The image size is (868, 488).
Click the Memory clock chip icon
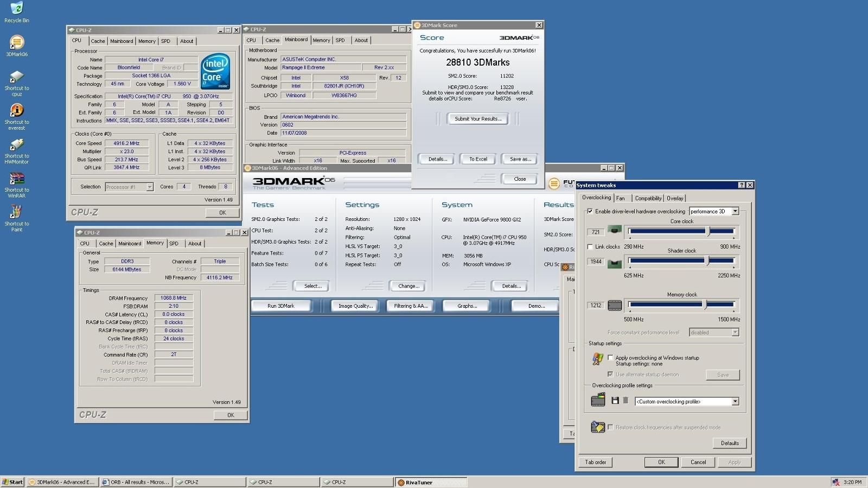pyautogui.click(x=614, y=305)
